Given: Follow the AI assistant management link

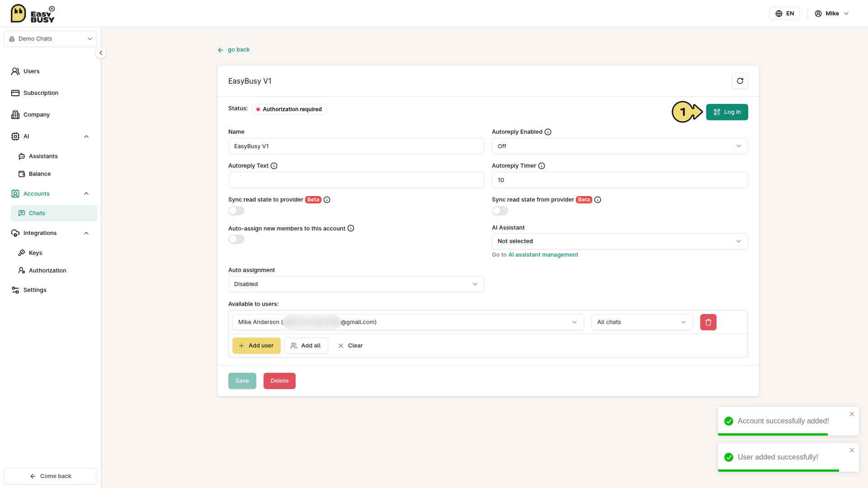Looking at the screenshot, I should [543, 255].
